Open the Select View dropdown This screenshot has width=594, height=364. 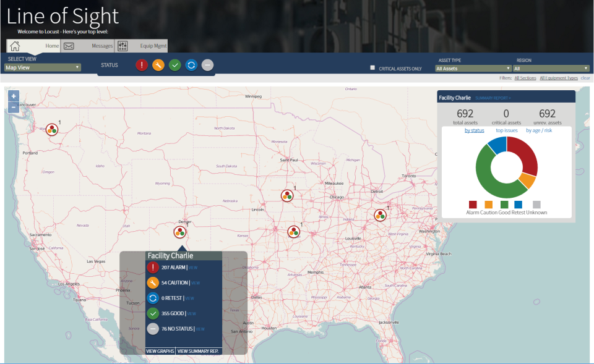(x=43, y=67)
